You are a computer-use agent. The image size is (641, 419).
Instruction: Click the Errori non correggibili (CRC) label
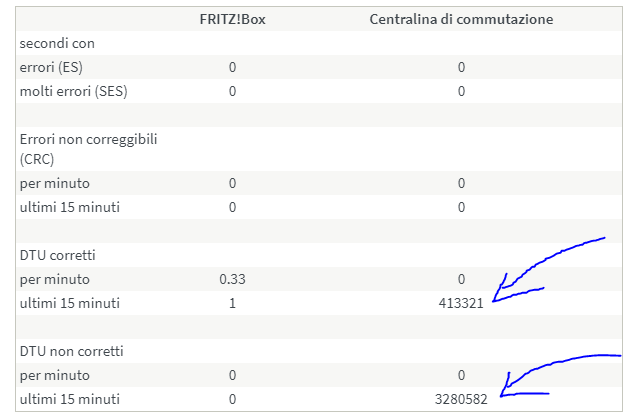(88, 149)
